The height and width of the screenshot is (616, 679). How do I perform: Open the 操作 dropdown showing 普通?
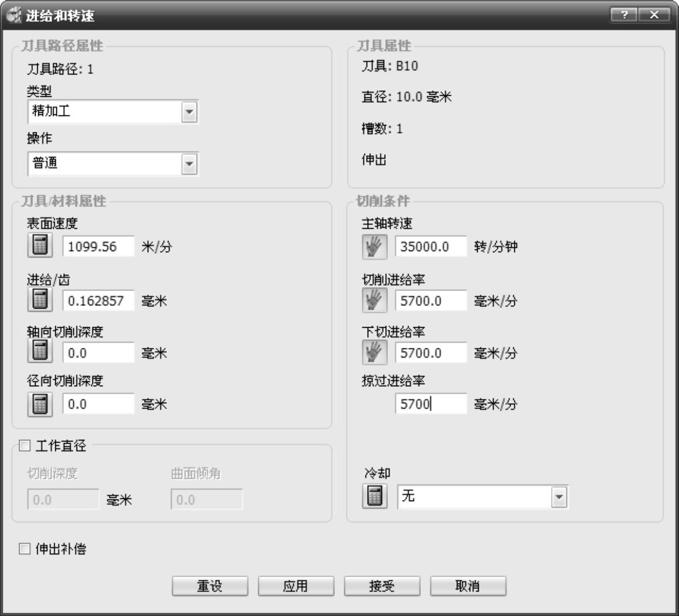[113, 164]
